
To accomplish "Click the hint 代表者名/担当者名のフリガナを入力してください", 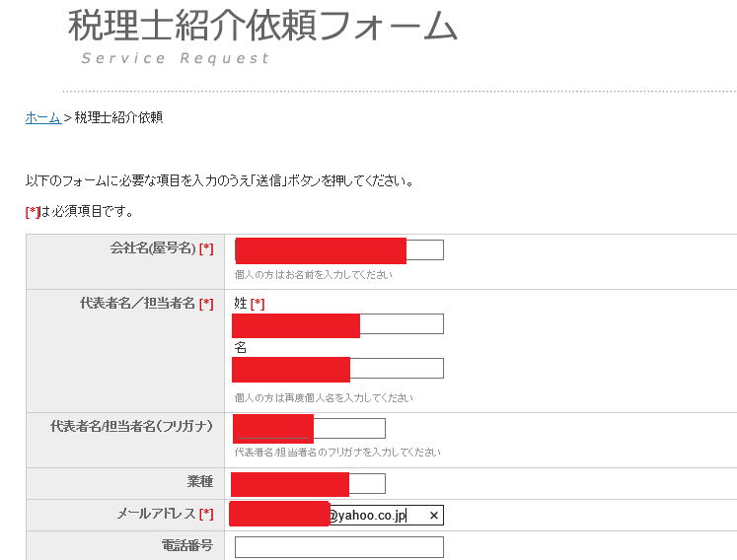I will click(336, 452).
